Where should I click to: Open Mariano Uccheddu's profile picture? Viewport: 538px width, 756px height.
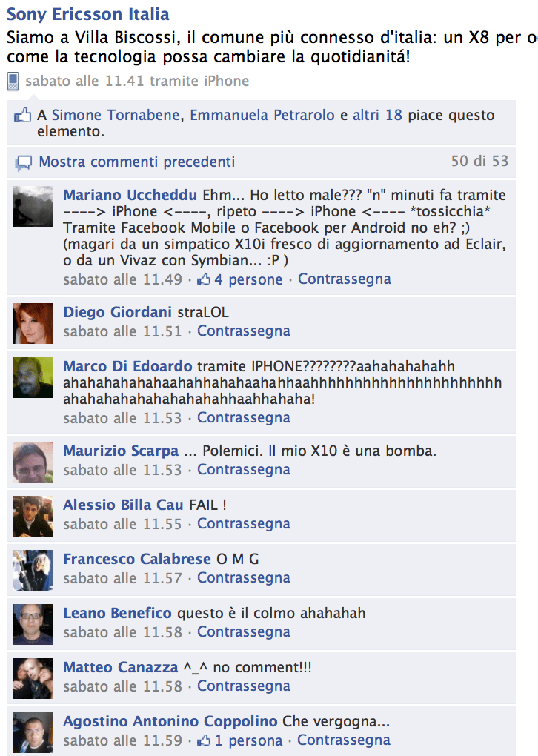[33, 206]
